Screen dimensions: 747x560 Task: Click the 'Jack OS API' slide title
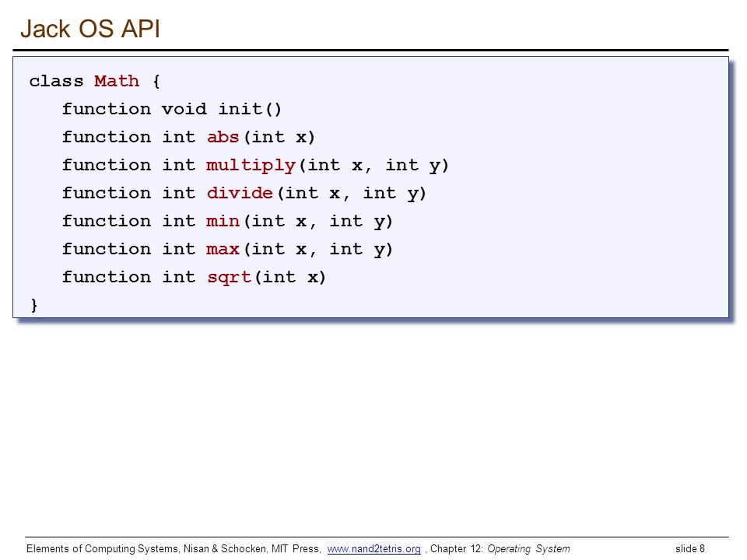pos(90,29)
